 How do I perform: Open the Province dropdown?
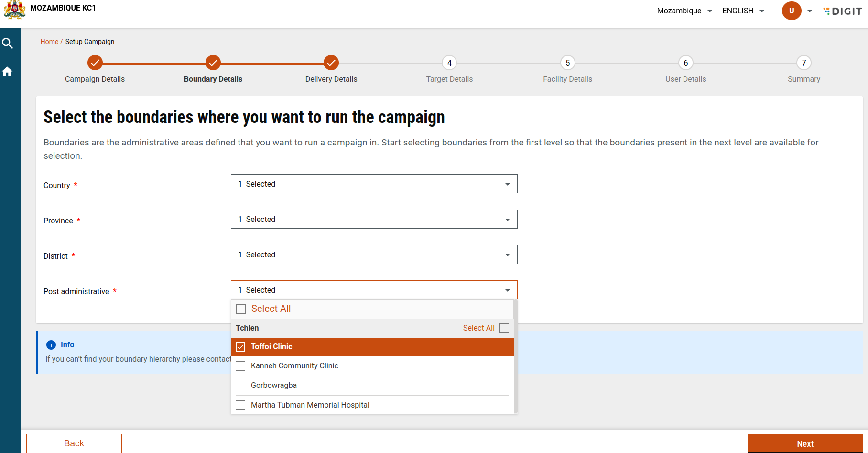click(374, 220)
